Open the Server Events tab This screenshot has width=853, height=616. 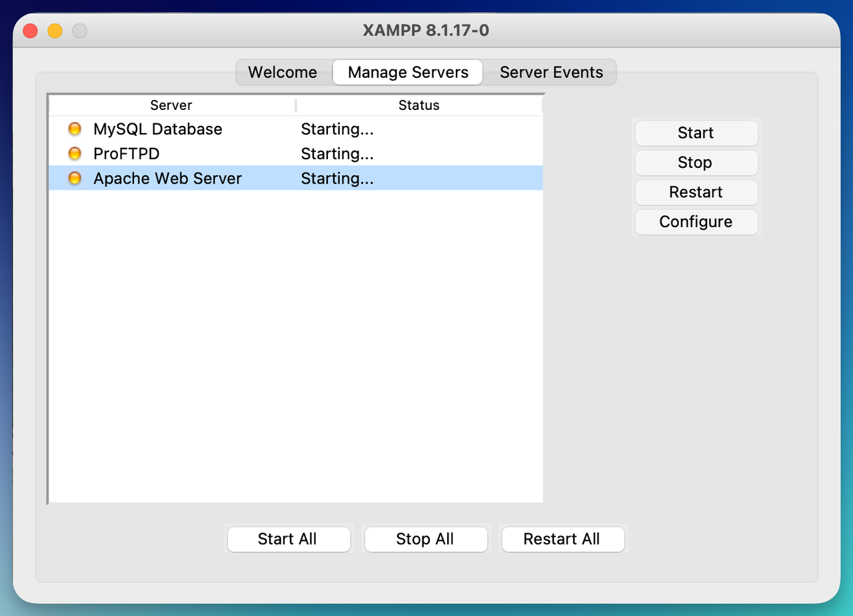pyautogui.click(x=551, y=73)
